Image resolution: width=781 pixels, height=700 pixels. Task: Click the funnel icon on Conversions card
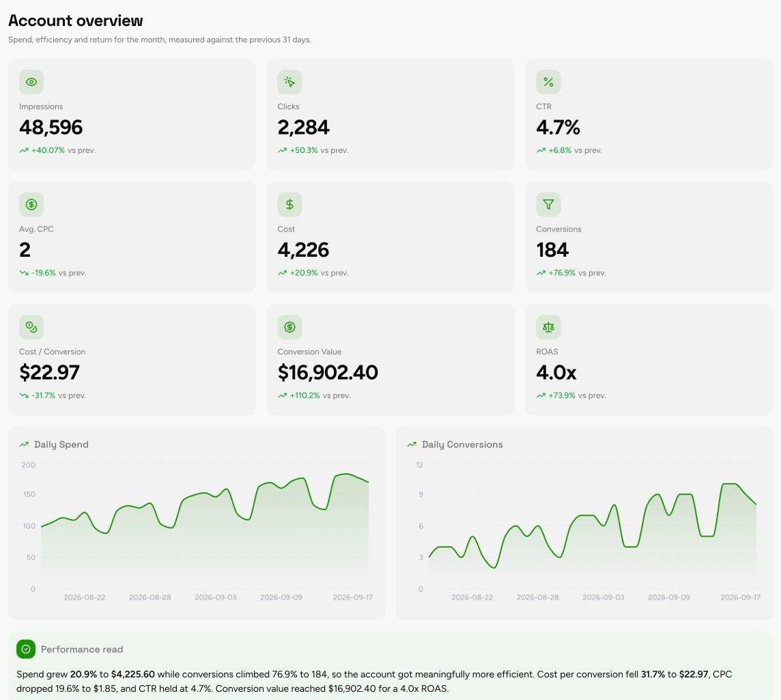[x=548, y=204]
